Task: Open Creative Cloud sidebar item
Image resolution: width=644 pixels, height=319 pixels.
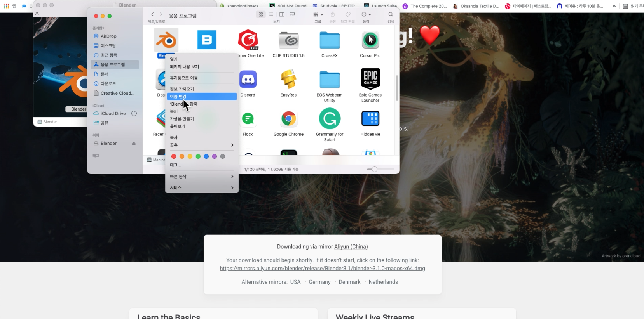Action: [x=115, y=93]
